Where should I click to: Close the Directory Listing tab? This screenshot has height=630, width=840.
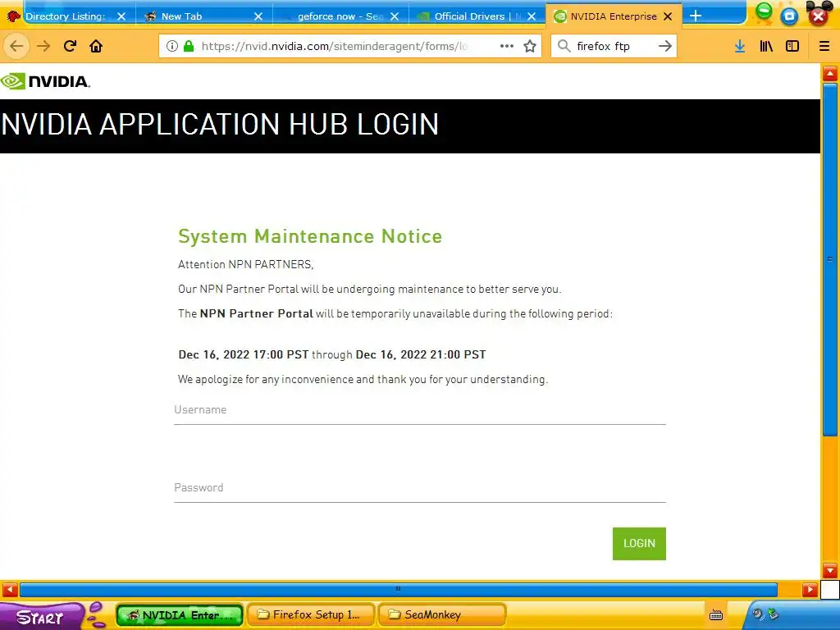[x=121, y=16]
